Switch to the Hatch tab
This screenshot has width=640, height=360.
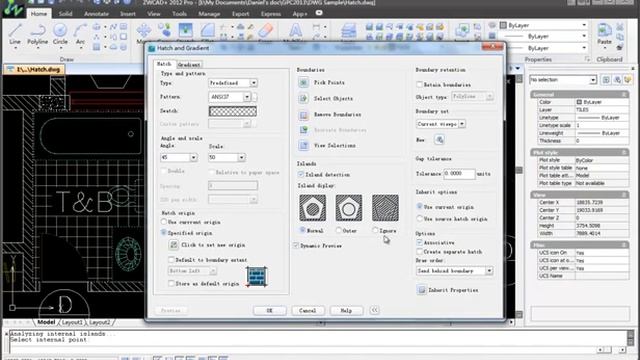tap(164, 64)
